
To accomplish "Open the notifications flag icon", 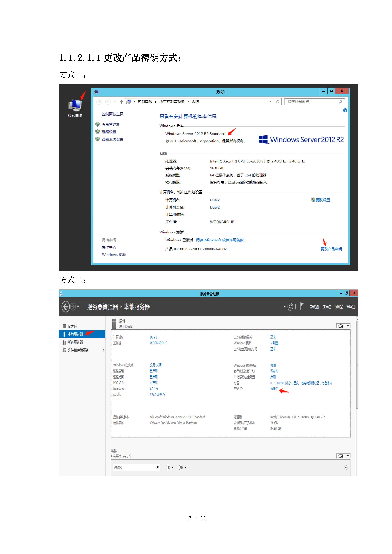I will [x=302, y=306].
